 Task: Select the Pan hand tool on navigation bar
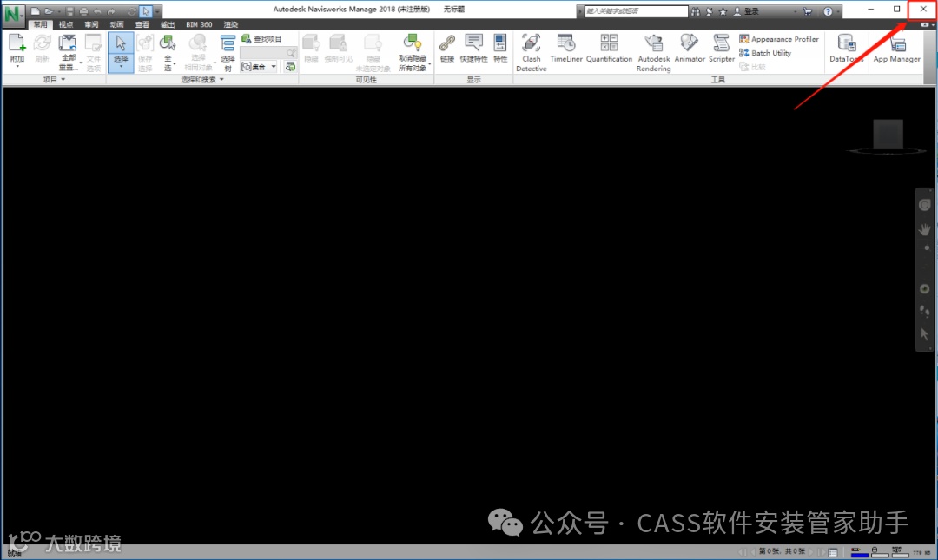tap(924, 229)
